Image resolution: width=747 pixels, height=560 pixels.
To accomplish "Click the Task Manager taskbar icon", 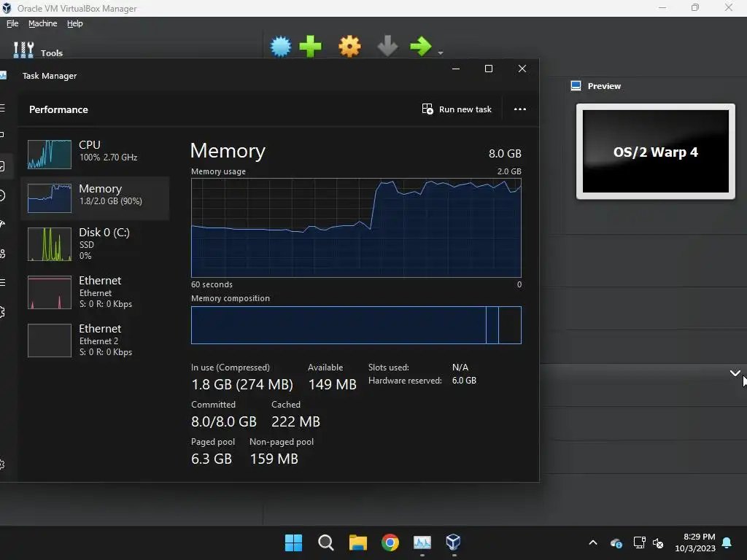I will click(x=422, y=542).
